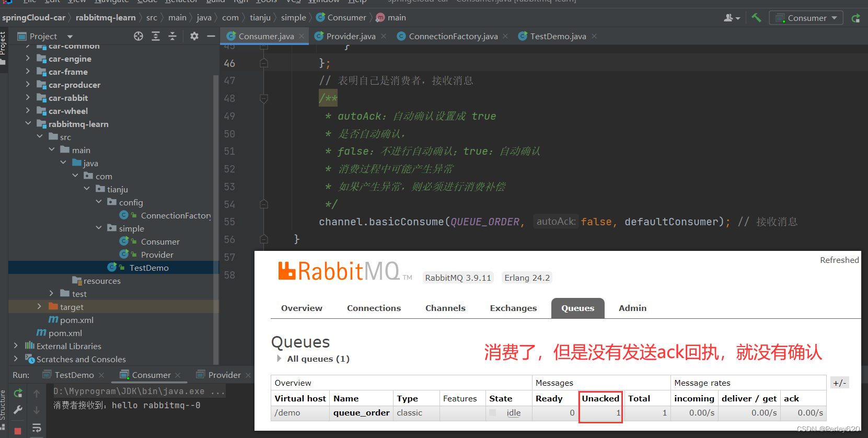Click the locate/select opened file target icon
The image size is (868, 438).
coord(138,36)
